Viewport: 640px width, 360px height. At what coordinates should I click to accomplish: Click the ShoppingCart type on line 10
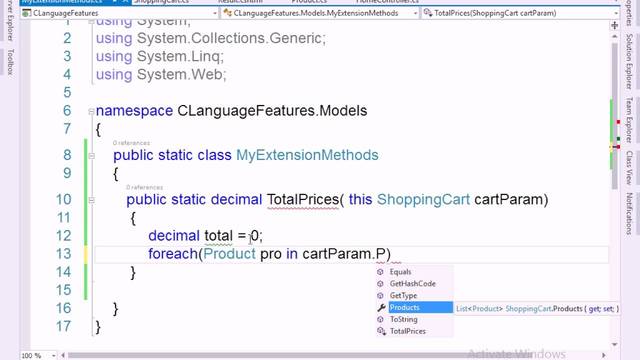click(x=423, y=200)
